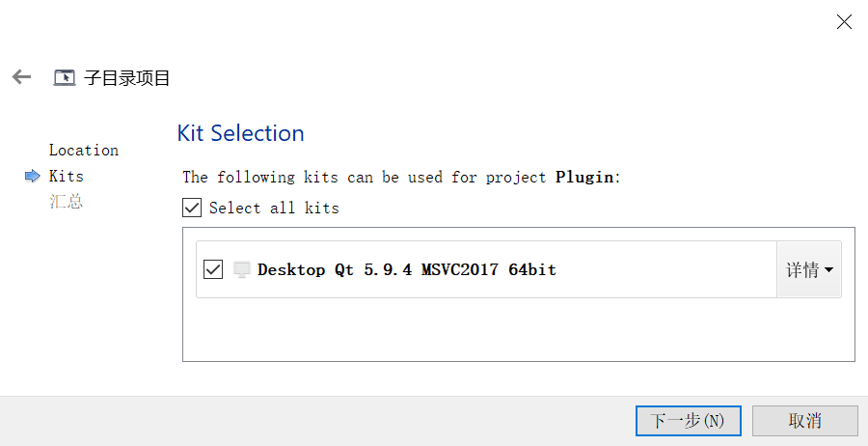Click the small triangle arrow next to 详情

(x=828, y=269)
